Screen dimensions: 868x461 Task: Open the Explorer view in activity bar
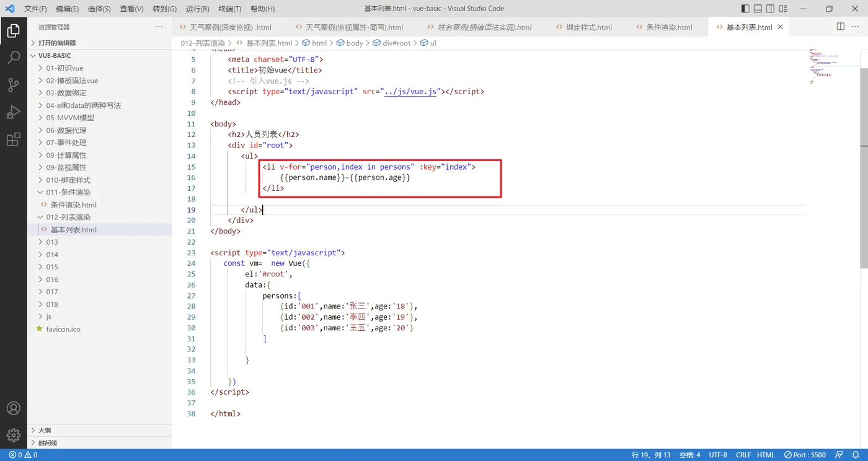(13, 31)
